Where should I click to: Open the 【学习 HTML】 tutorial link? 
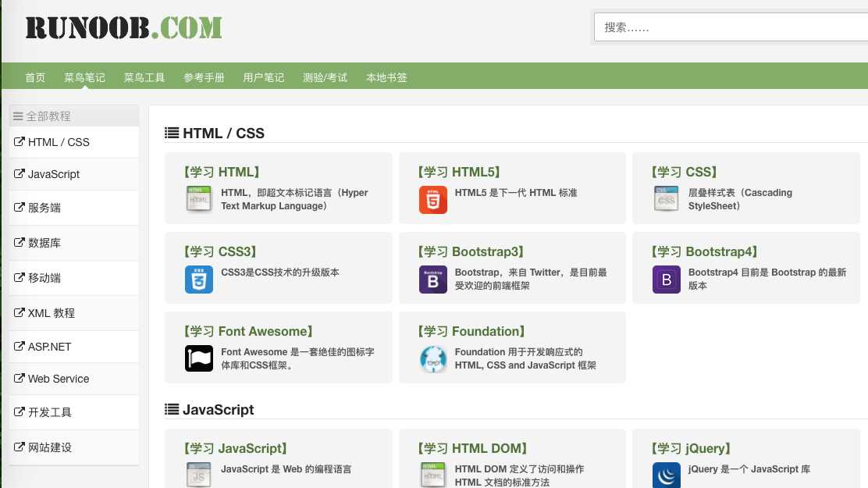point(222,173)
